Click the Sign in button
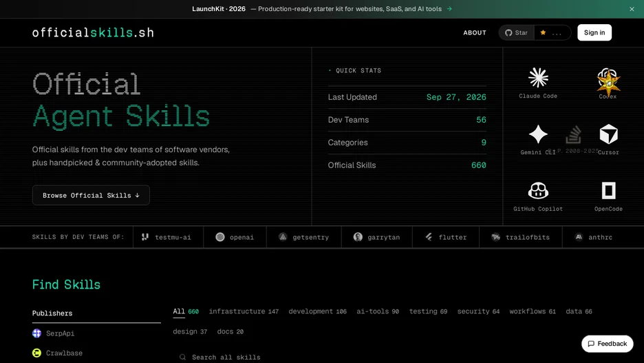 pos(594,32)
